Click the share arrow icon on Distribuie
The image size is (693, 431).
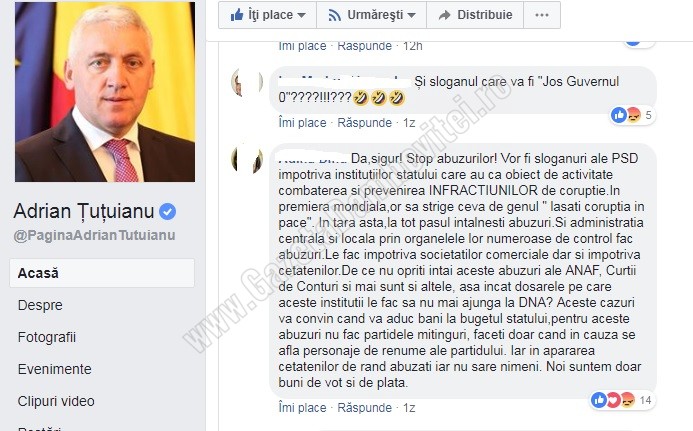pos(444,15)
